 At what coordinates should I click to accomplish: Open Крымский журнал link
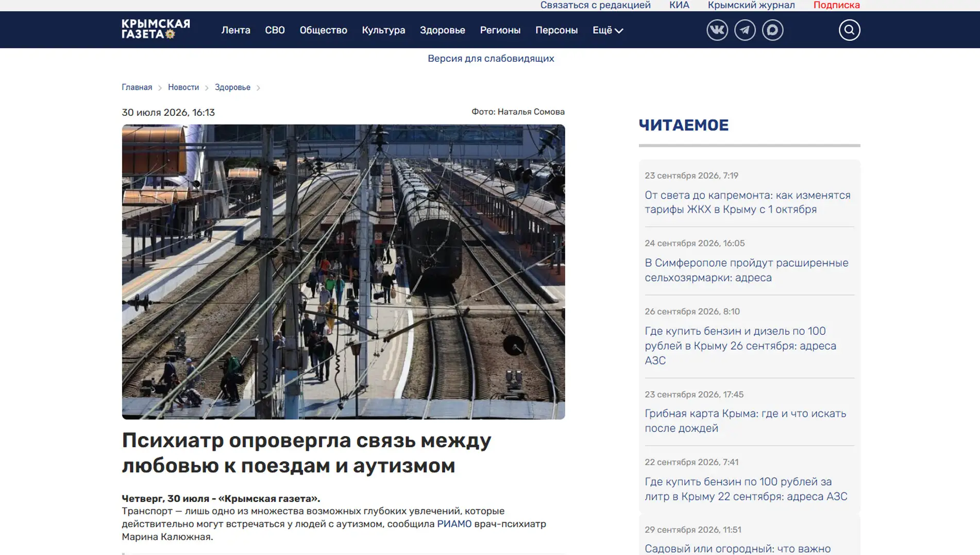click(x=751, y=5)
